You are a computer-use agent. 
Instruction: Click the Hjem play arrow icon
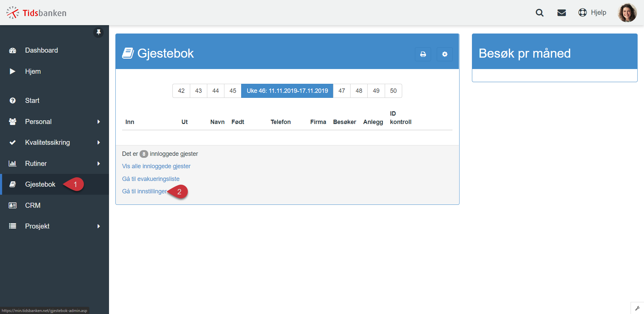coord(12,71)
